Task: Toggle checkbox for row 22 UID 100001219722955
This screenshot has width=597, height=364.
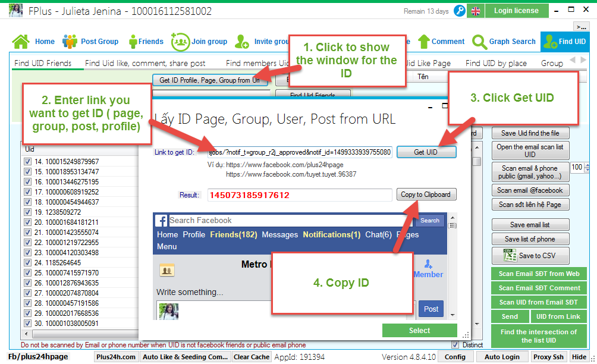Action: tap(27, 242)
